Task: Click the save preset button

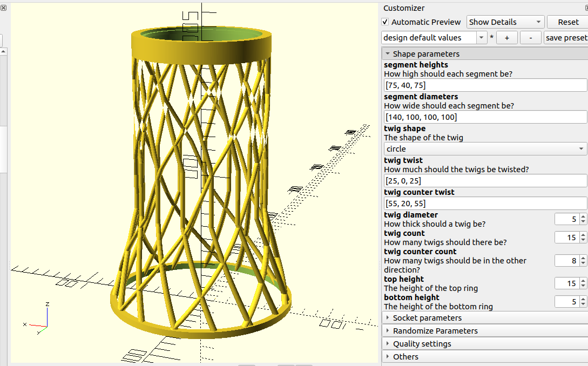Action: pyautogui.click(x=566, y=37)
